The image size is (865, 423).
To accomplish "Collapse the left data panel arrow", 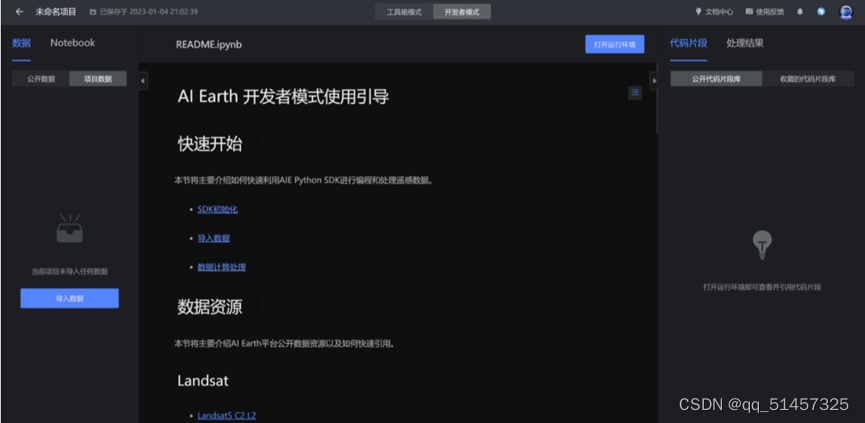I will [143, 81].
